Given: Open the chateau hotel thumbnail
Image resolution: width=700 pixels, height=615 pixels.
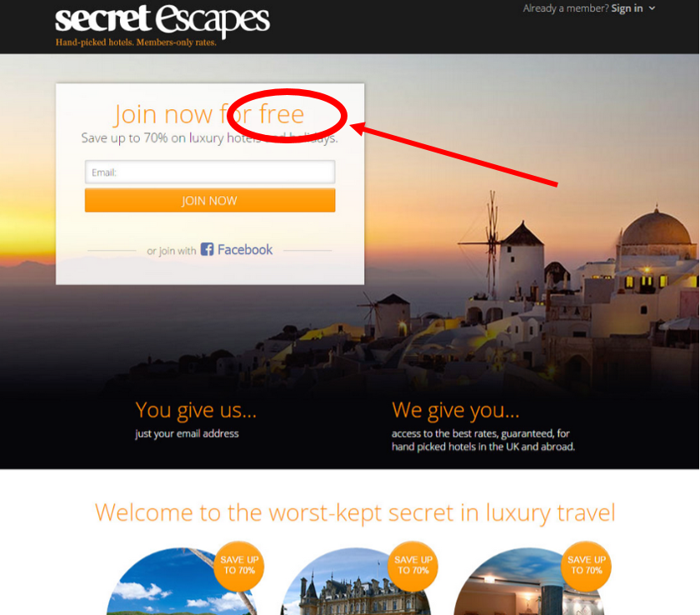Looking at the screenshot, I should [355, 582].
